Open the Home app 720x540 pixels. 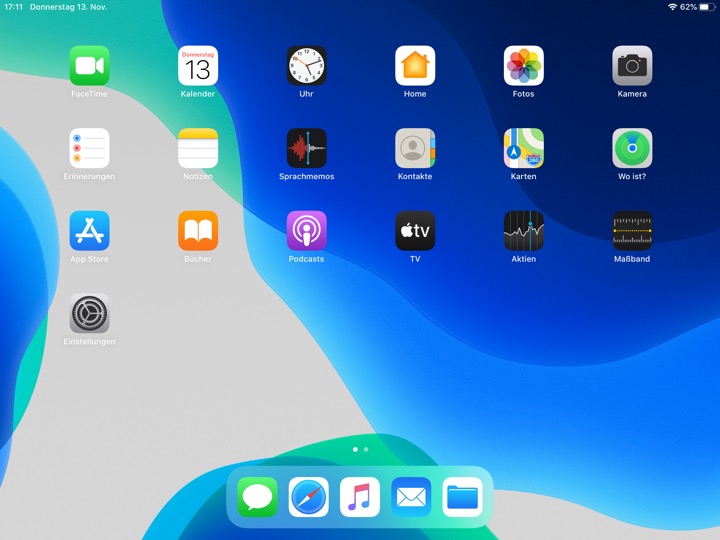415,66
